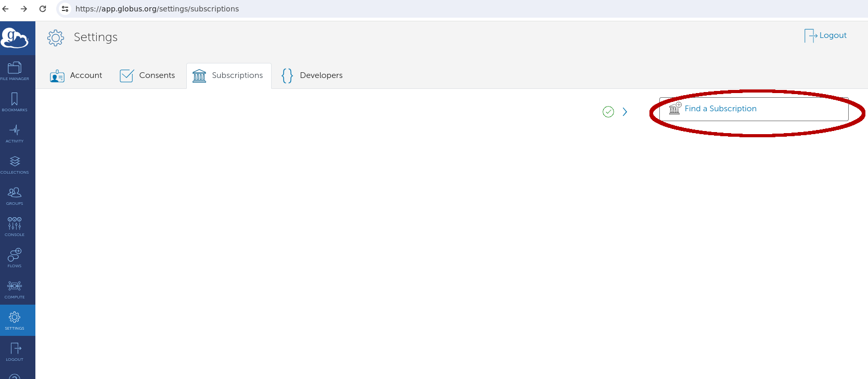Image resolution: width=868 pixels, height=379 pixels.
Task: Click the site information icon in the address bar
Action: coord(65,9)
